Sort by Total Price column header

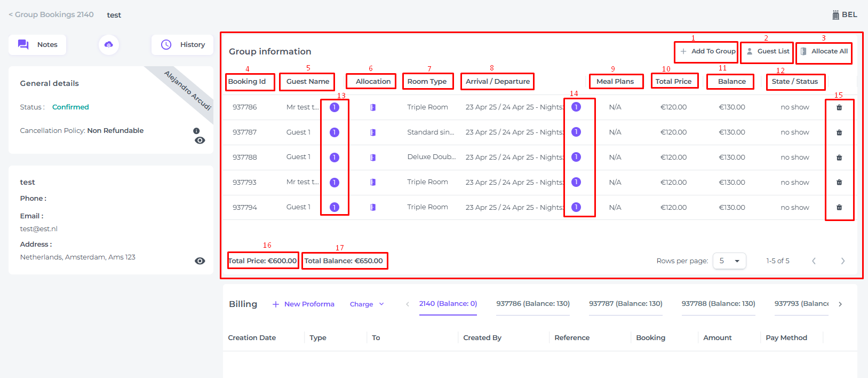coord(673,81)
